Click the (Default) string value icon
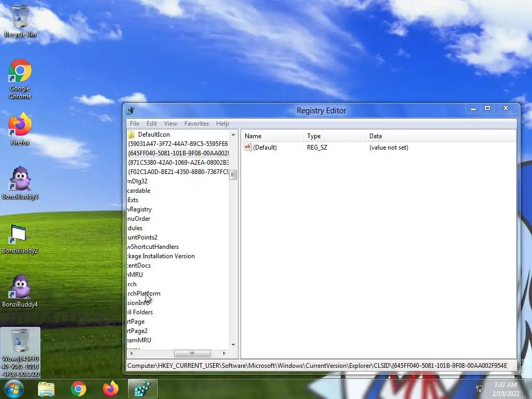The height and width of the screenshot is (399, 532). 248,147
